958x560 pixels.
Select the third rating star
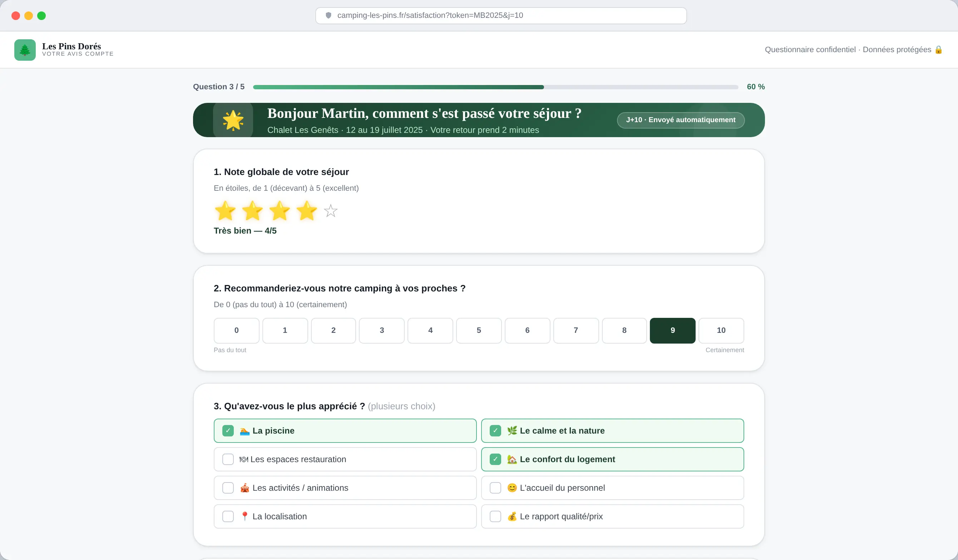click(280, 211)
